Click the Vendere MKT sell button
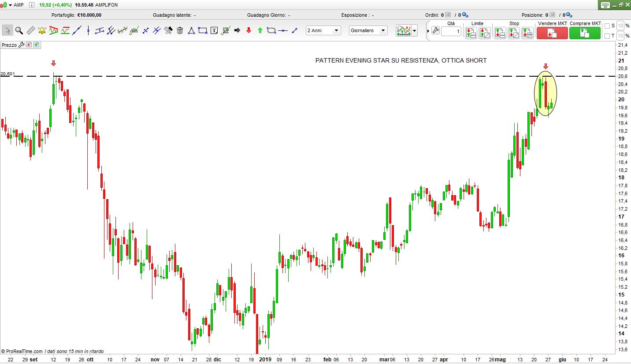631x364 pixels. tap(552, 33)
